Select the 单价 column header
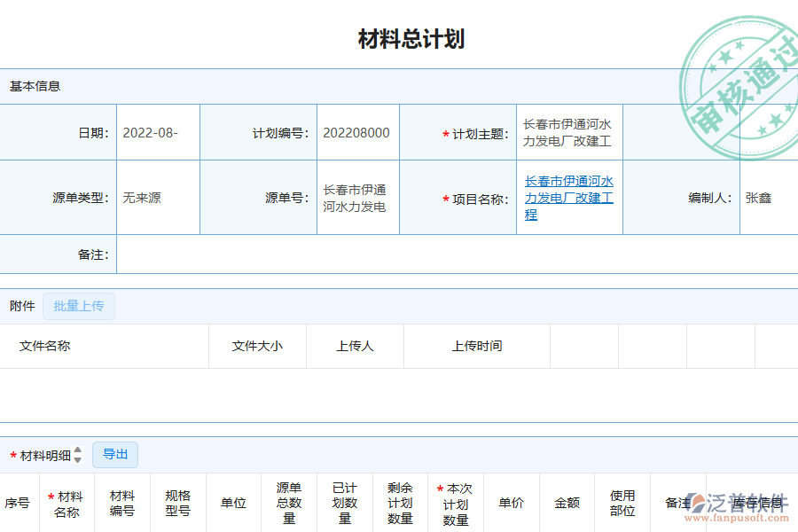Image resolution: width=798 pixels, height=532 pixels. coord(511,503)
